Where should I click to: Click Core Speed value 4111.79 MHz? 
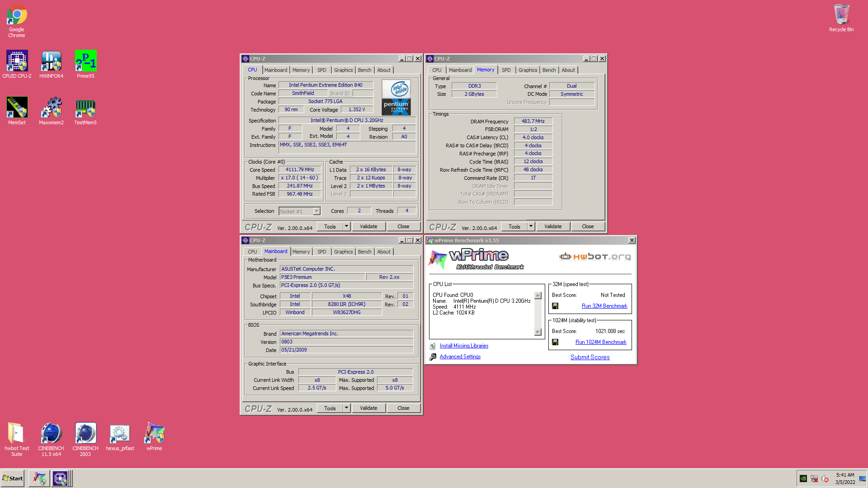(x=299, y=170)
